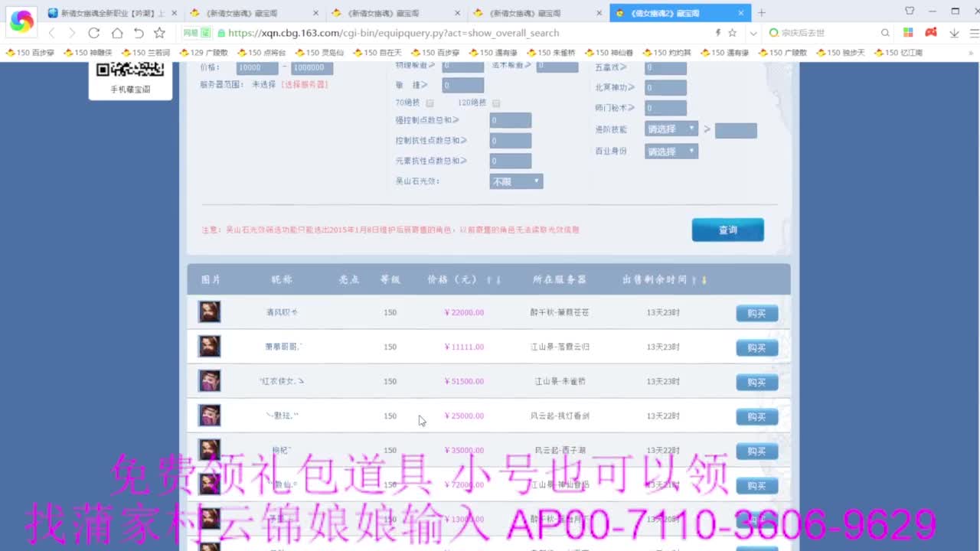Open bookmark 150 独步天
Viewport: 980px width, 551px height.
pyautogui.click(x=841, y=53)
